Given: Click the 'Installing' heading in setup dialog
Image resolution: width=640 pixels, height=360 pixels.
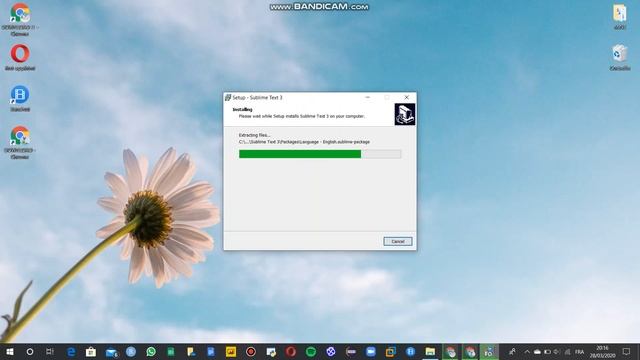Looking at the screenshot, I should (x=242, y=109).
